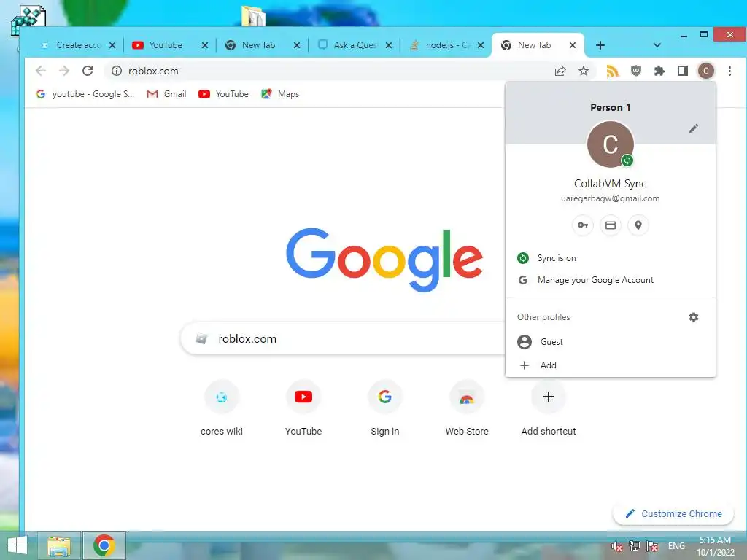Open the YouTube shortcut tile
The width and height of the screenshot is (747, 560).
tap(303, 408)
